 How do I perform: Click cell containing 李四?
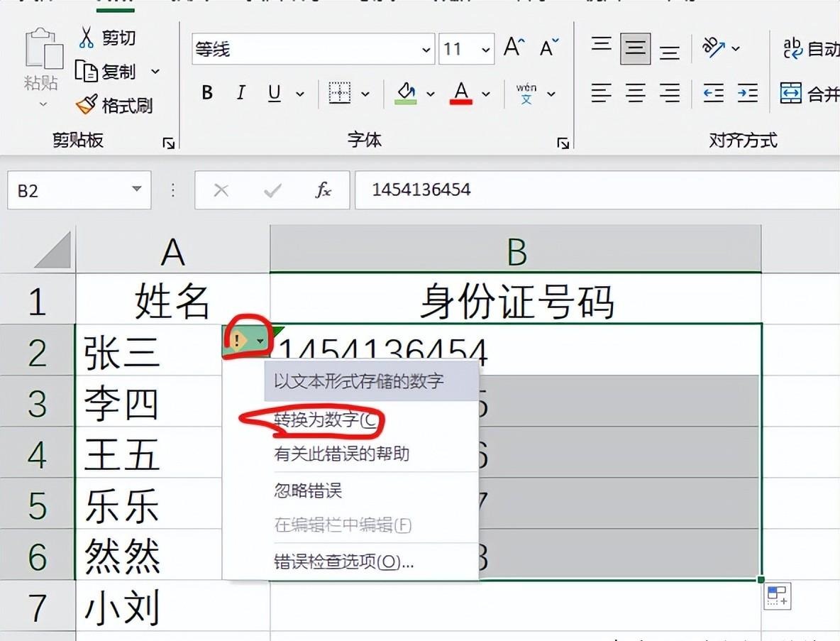point(149,402)
